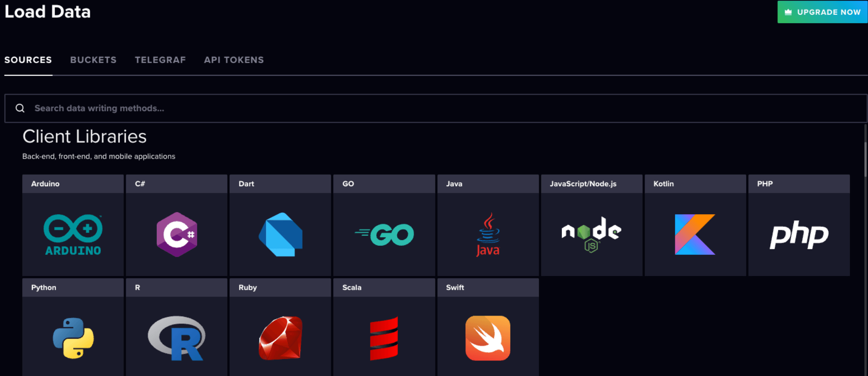
Task: Open the Kotlin K logo
Action: coord(695,234)
